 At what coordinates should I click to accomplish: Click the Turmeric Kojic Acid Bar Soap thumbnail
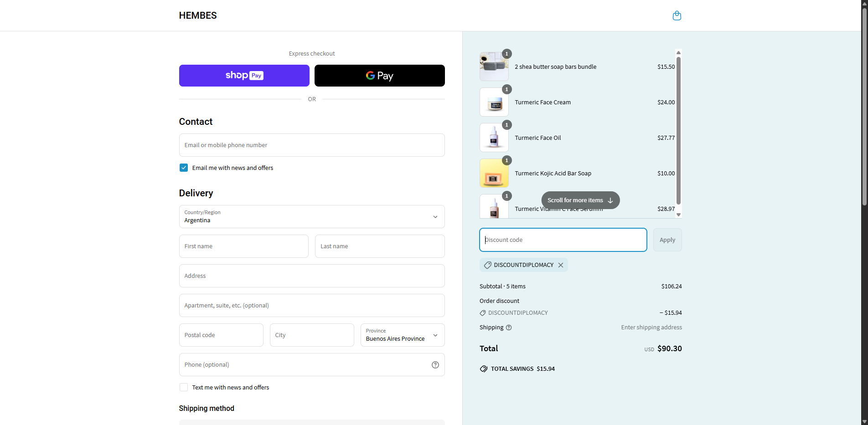(x=494, y=173)
